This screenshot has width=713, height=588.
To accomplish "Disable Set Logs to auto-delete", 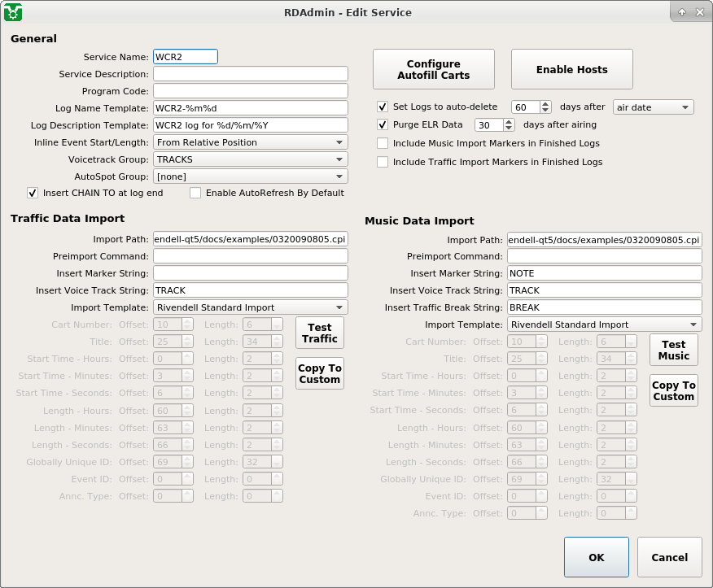I will pyautogui.click(x=382, y=107).
